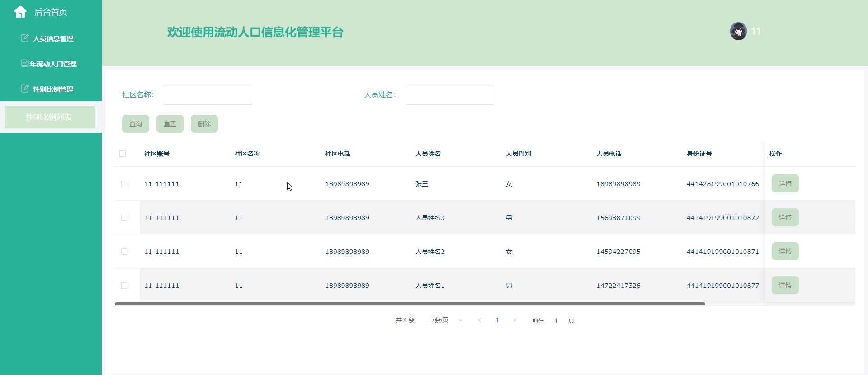Click the edit icon next to 性别比例管理
The width and height of the screenshot is (868, 375).
(25, 89)
